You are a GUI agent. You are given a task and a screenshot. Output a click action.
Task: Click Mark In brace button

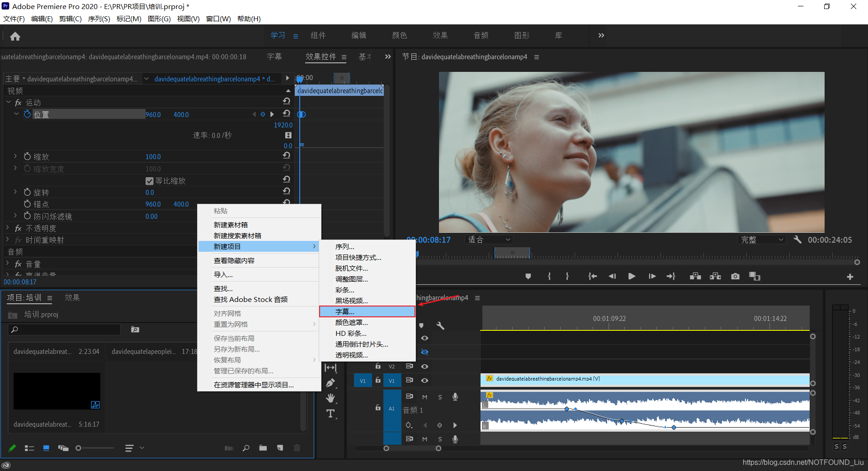(x=549, y=276)
